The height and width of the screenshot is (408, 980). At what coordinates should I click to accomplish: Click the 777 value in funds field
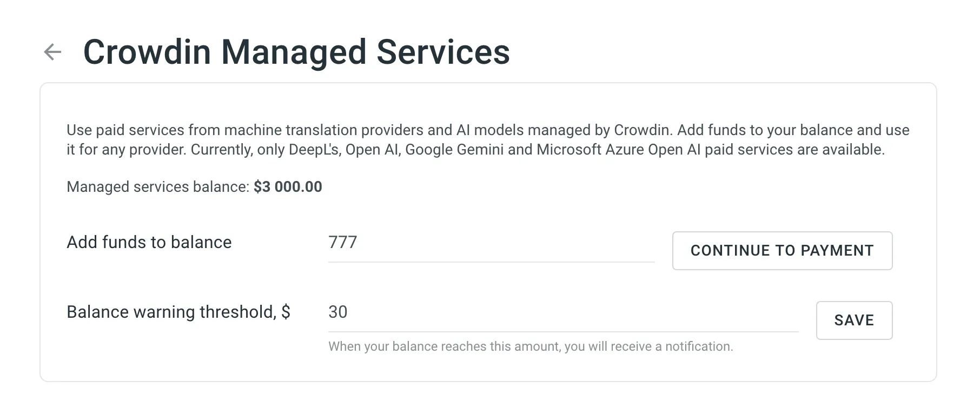[343, 243]
